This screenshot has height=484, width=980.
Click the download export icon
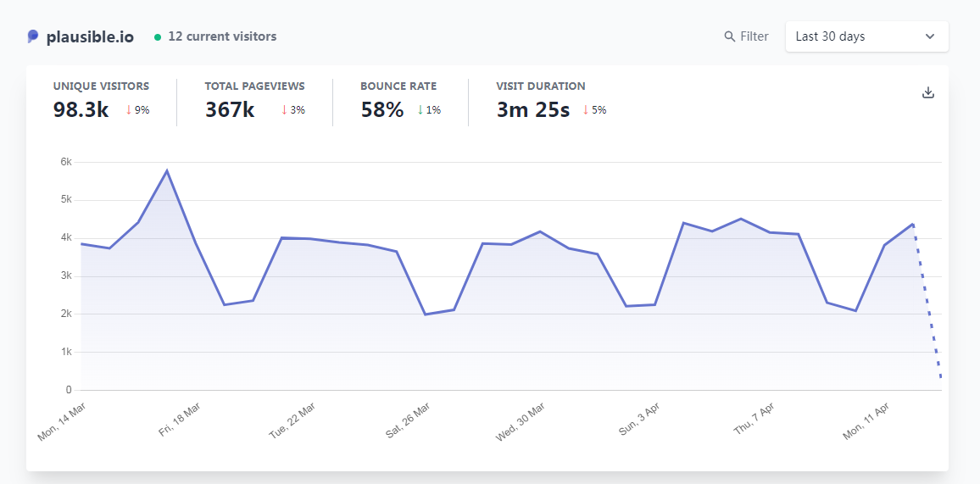928,93
